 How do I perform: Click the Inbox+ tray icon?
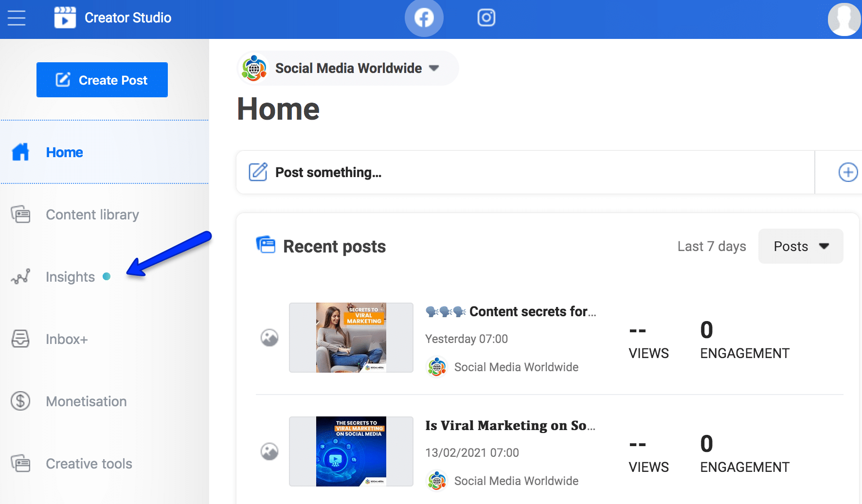[20, 339]
